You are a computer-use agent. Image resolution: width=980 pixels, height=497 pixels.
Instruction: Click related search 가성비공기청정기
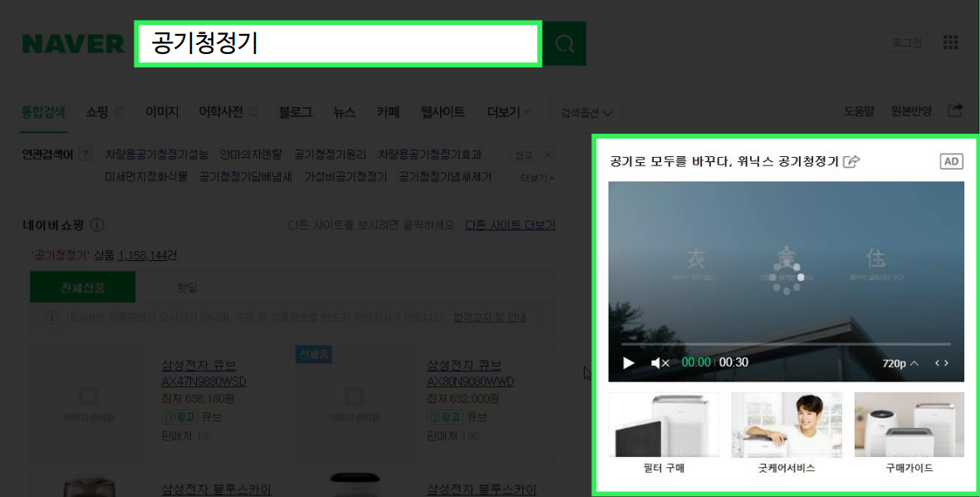click(x=345, y=177)
